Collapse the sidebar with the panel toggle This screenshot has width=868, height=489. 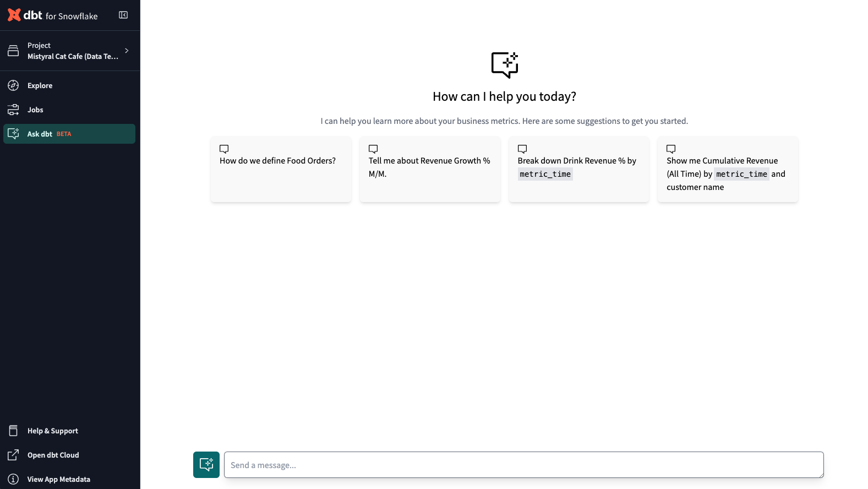pos(123,15)
